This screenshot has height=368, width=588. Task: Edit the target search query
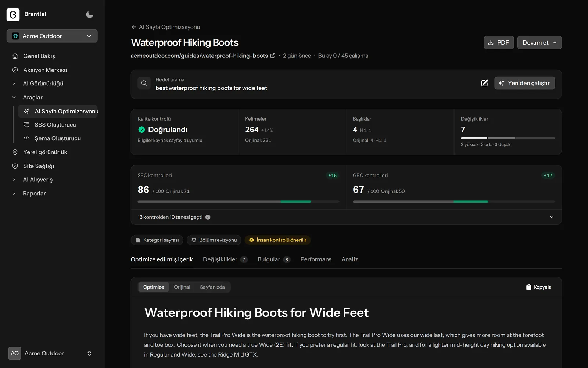click(x=484, y=83)
